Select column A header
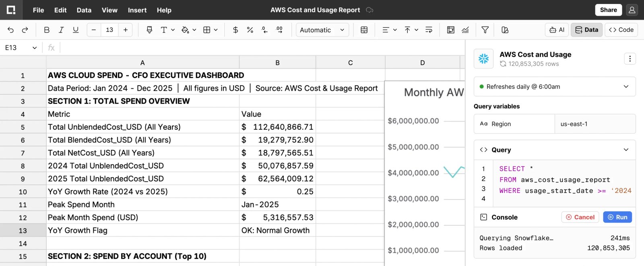 142,63
